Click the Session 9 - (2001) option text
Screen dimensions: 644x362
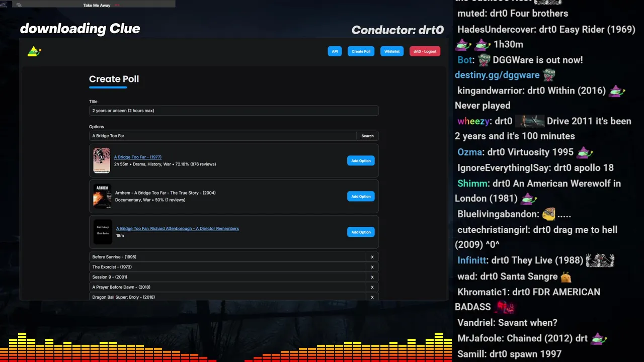(x=110, y=277)
